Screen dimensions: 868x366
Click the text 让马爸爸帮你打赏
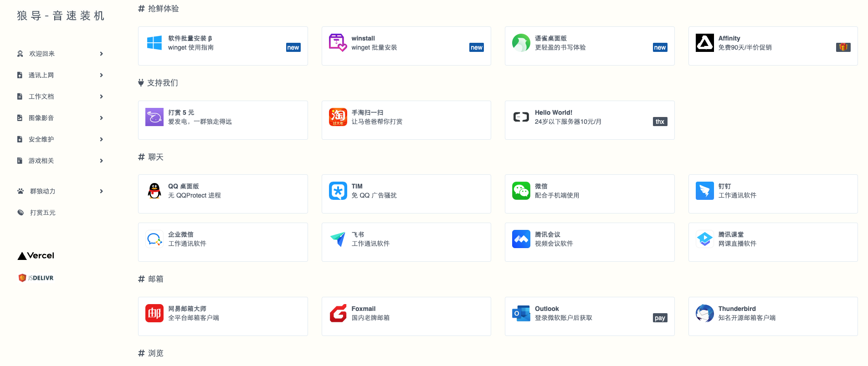point(377,122)
